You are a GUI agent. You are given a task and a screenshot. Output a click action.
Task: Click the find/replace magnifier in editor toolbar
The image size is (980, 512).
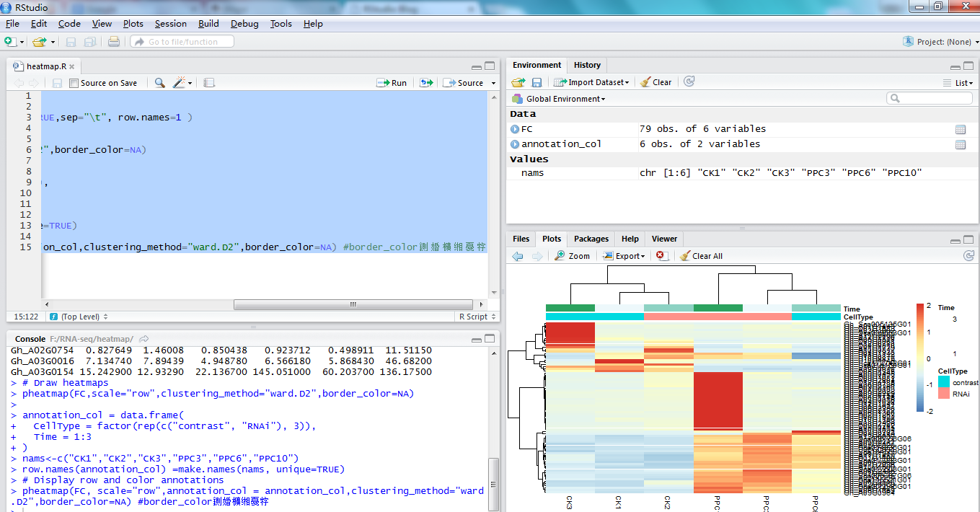pyautogui.click(x=160, y=83)
